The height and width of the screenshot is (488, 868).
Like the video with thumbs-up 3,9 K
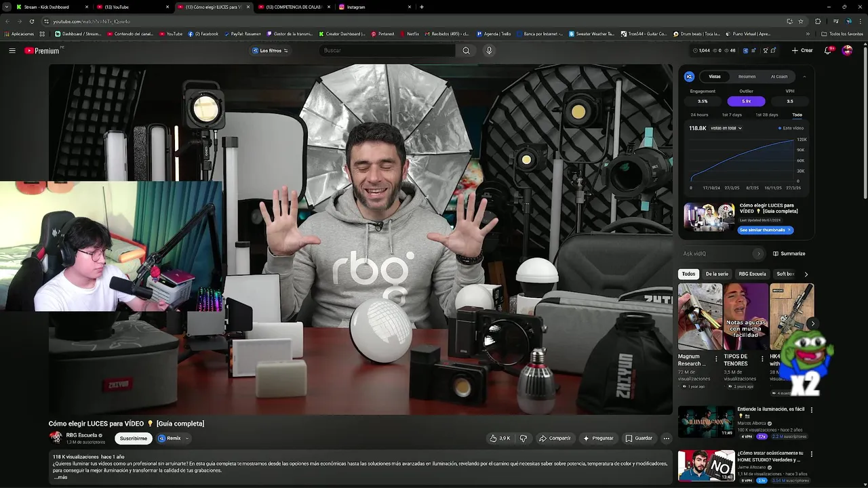tap(500, 439)
